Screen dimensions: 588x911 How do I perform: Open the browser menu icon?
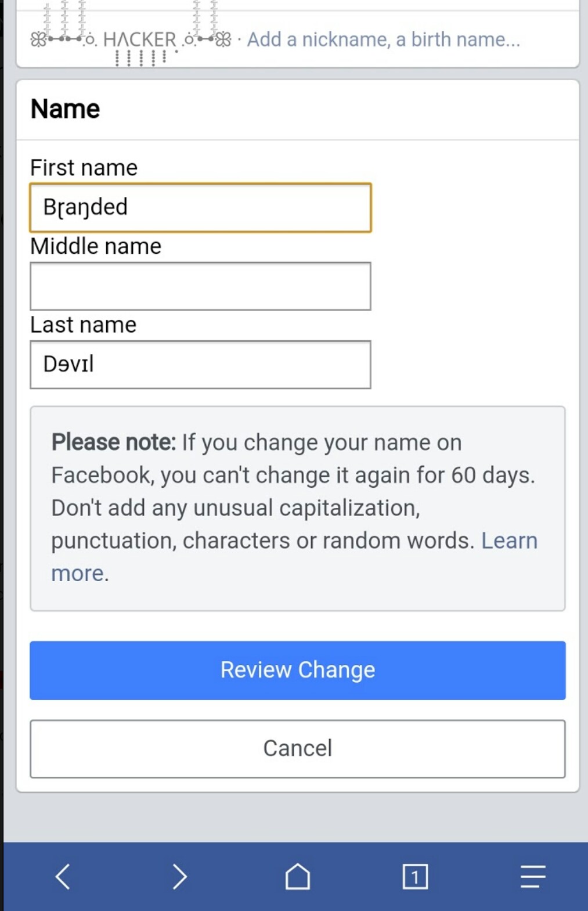530,876
